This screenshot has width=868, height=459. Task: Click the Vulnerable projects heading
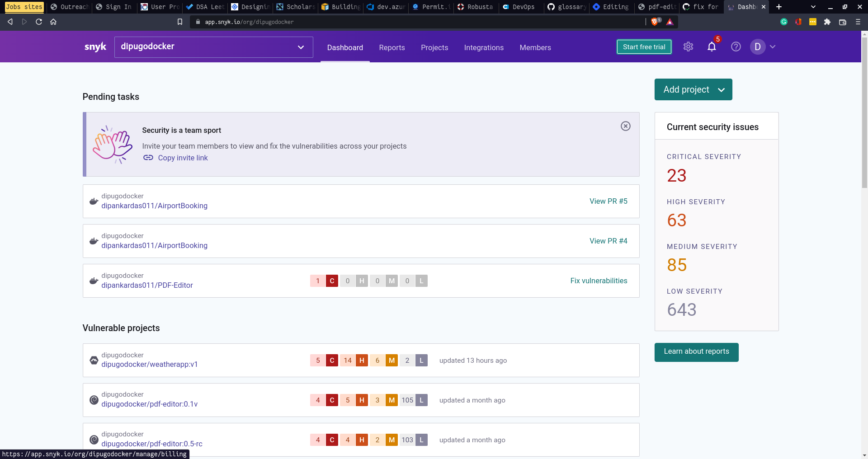point(121,328)
